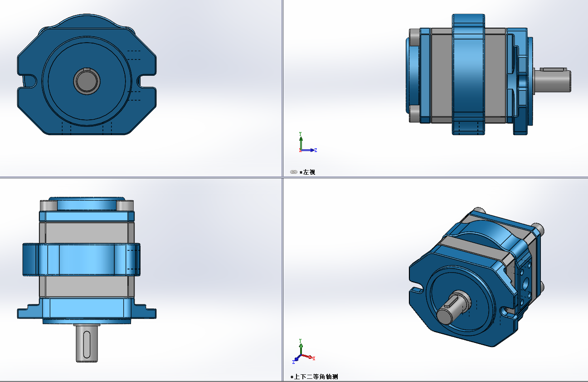Click the green Y axis of the *上下二等角轴测 triad

pyautogui.click(x=300, y=348)
